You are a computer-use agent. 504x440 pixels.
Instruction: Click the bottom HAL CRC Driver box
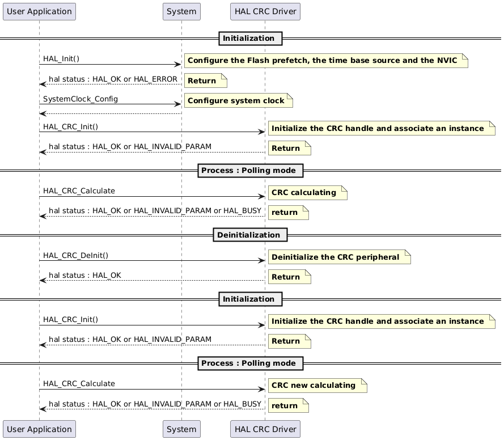tap(265, 429)
